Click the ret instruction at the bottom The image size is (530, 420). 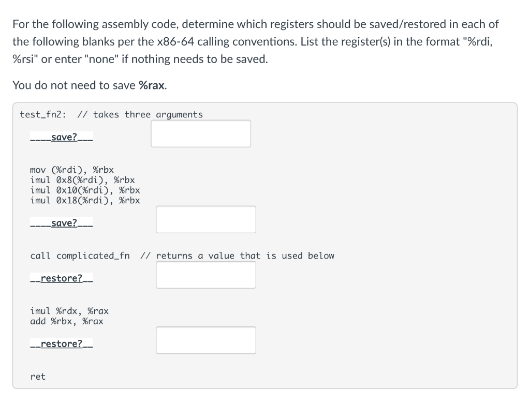click(36, 377)
